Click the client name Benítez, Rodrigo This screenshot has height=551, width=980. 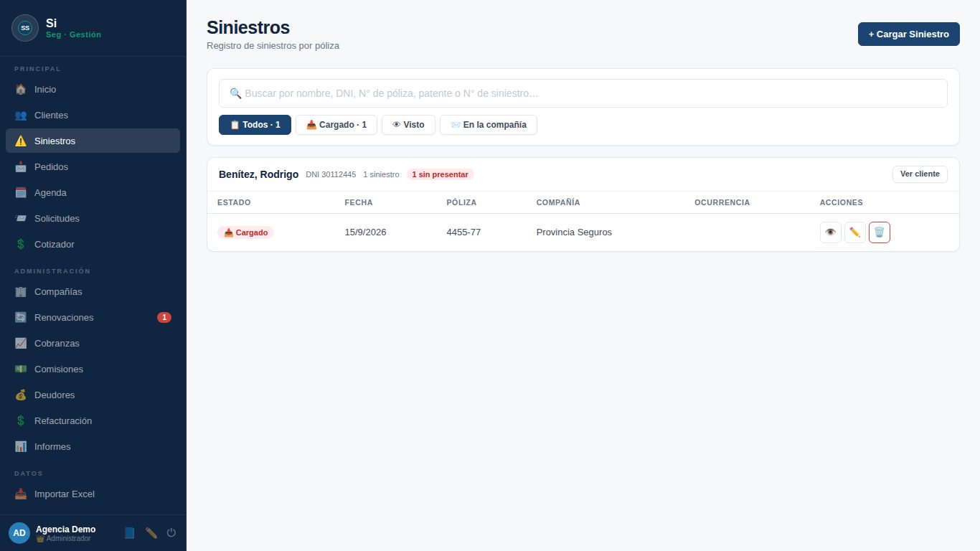[258, 174]
